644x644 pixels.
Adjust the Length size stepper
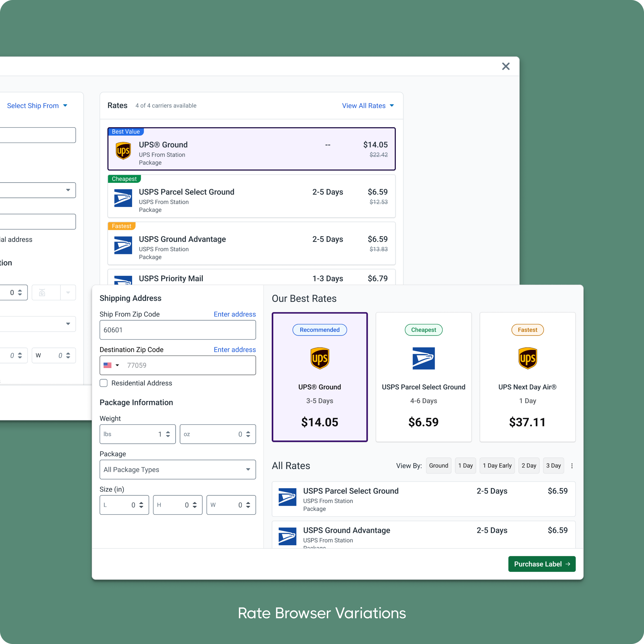(141, 505)
